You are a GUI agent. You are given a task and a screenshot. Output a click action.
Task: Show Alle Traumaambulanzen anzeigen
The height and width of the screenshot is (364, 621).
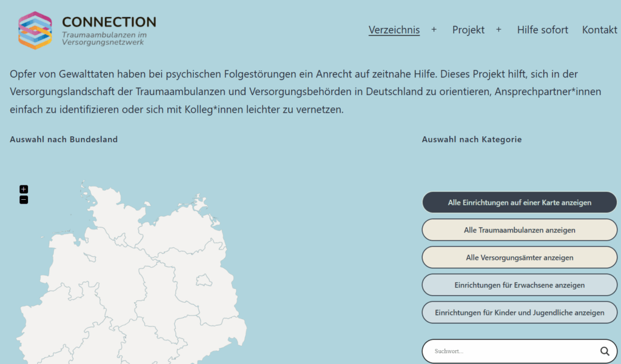tap(519, 230)
